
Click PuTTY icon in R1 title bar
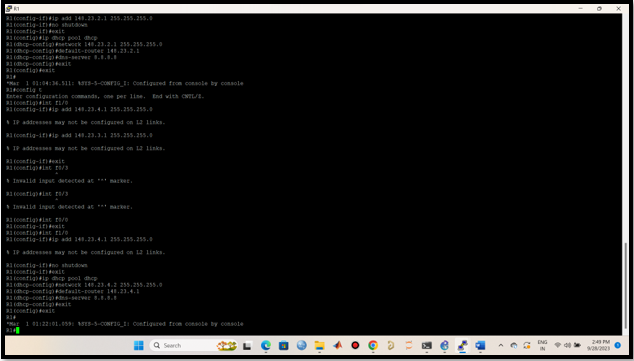(9, 8)
